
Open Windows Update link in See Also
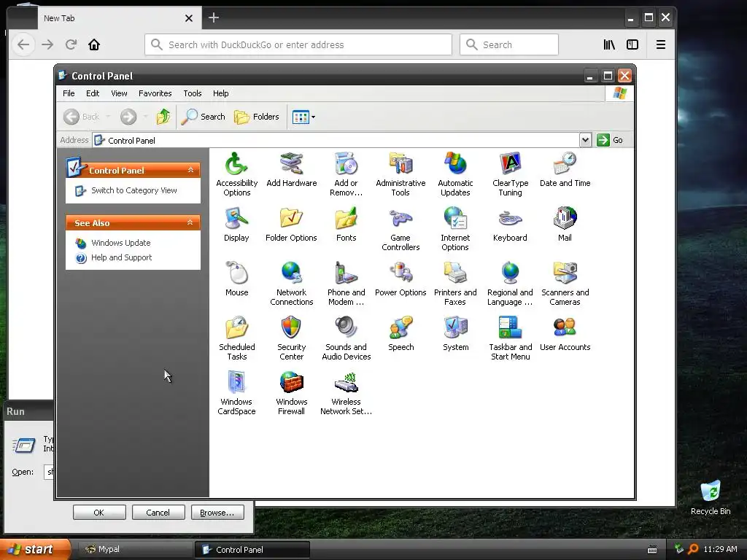click(120, 243)
